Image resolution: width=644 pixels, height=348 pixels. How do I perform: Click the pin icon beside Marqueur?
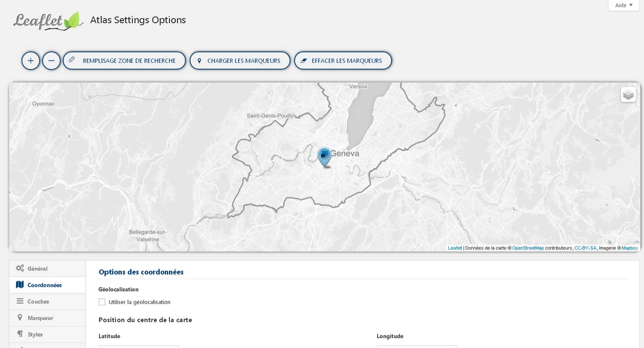[x=20, y=318]
